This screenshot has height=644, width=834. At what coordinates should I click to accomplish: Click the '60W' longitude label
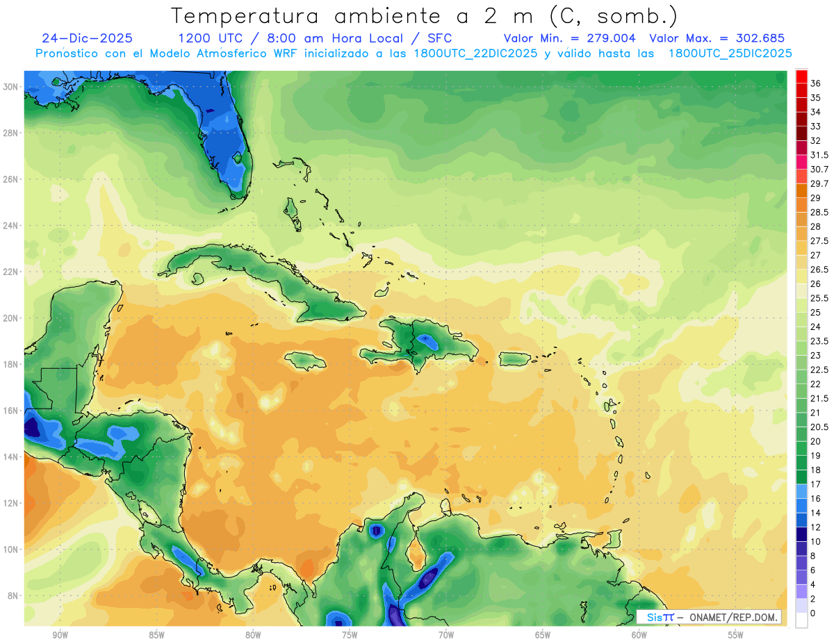coord(639,635)
